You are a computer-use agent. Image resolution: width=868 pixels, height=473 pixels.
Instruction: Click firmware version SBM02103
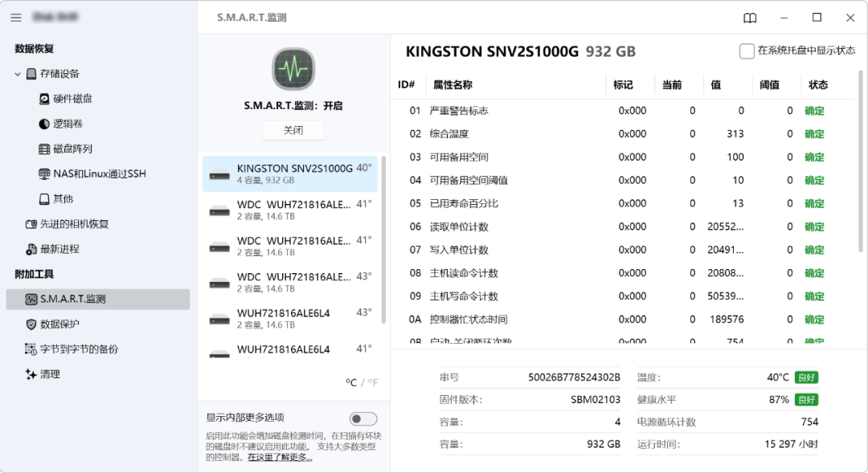(596, 399)
